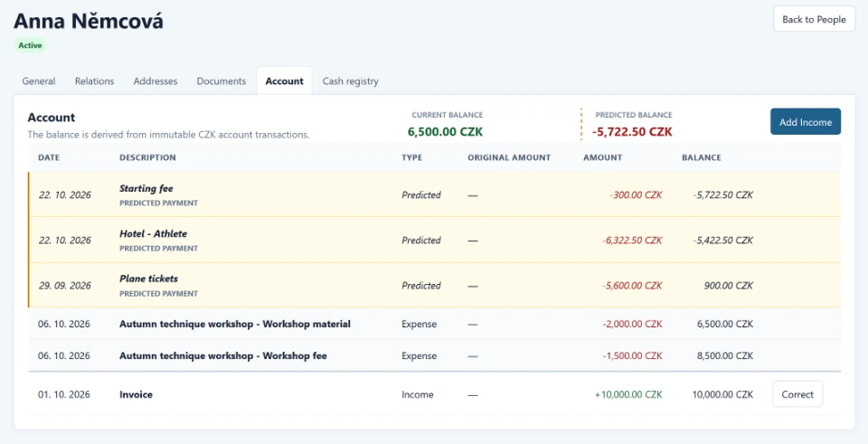Viewport: 868px width, 444px height.
Task: Select the Account tab
Action: [x=285, y=80]
